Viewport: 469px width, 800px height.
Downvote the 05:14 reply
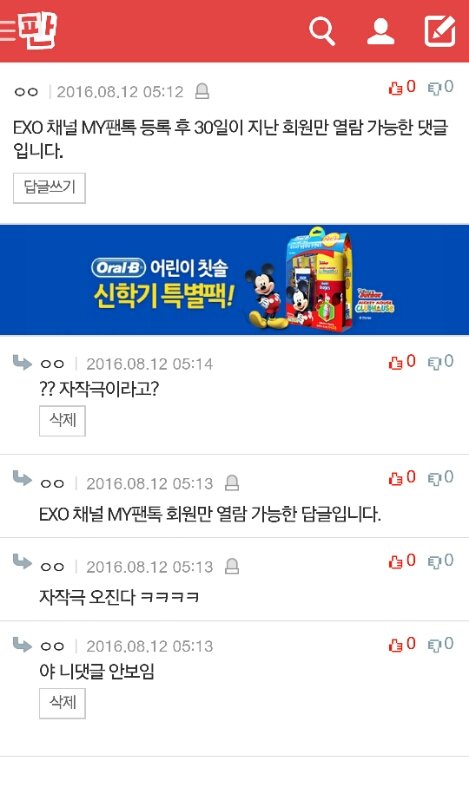pyautogui.click(x=441, y=362)
